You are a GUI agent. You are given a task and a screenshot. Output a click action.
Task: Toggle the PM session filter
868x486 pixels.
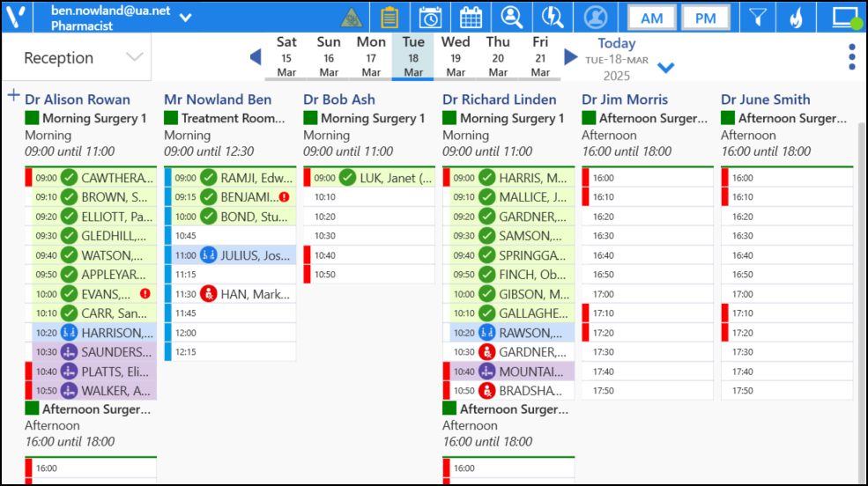click(705, 18)
